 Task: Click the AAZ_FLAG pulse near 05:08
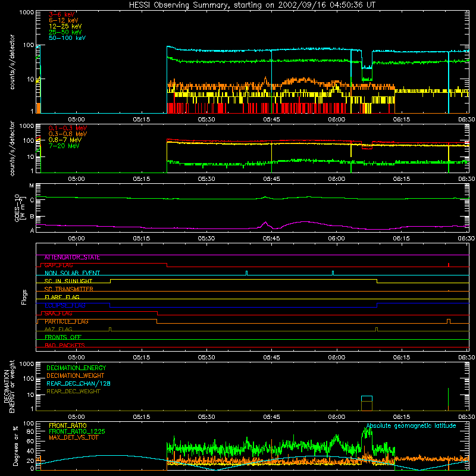110,329
